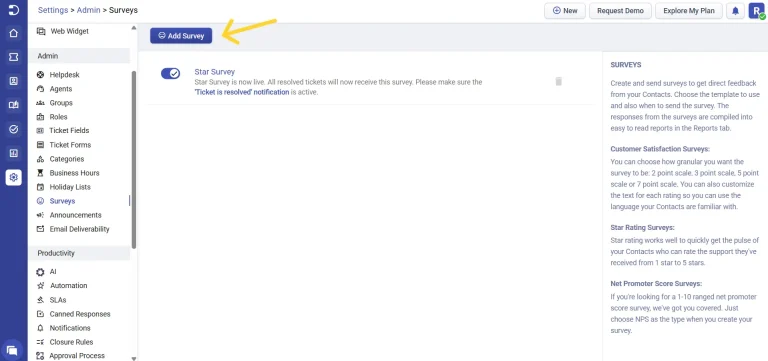Open the 'Ticket is resolved' notification link
Image resolution: width=768 pixels, height=361 pixels.
point(242,92)
